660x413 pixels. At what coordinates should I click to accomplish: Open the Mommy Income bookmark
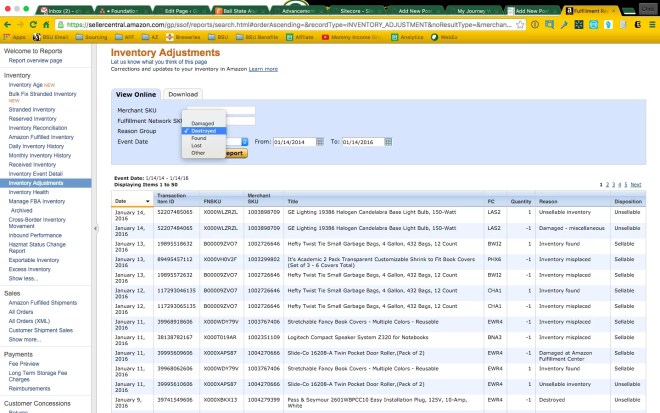pyautogui.click(x=352, y=37)
